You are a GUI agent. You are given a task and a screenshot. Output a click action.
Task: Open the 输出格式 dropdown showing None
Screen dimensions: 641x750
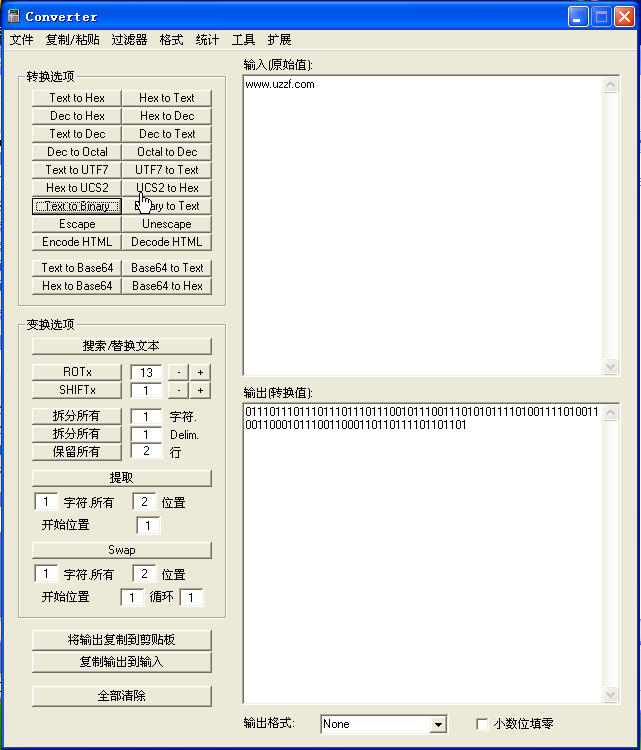pos(384,724)
